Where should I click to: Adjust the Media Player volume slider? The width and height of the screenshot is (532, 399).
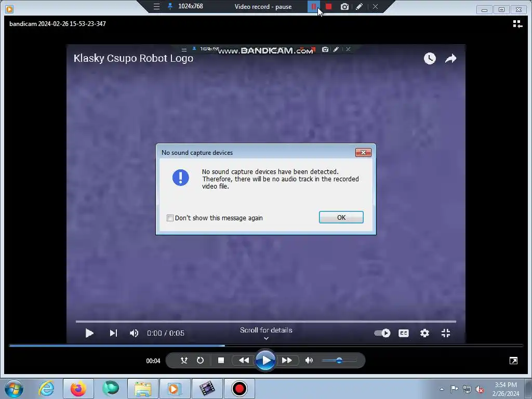point(339,361)
